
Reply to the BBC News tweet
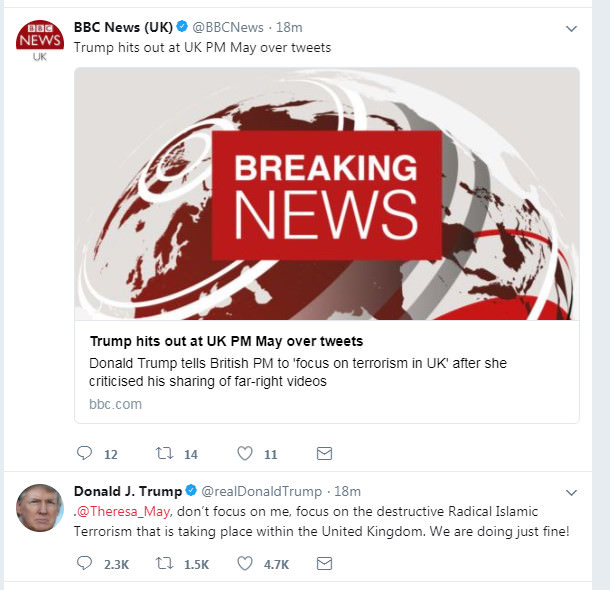84,453
